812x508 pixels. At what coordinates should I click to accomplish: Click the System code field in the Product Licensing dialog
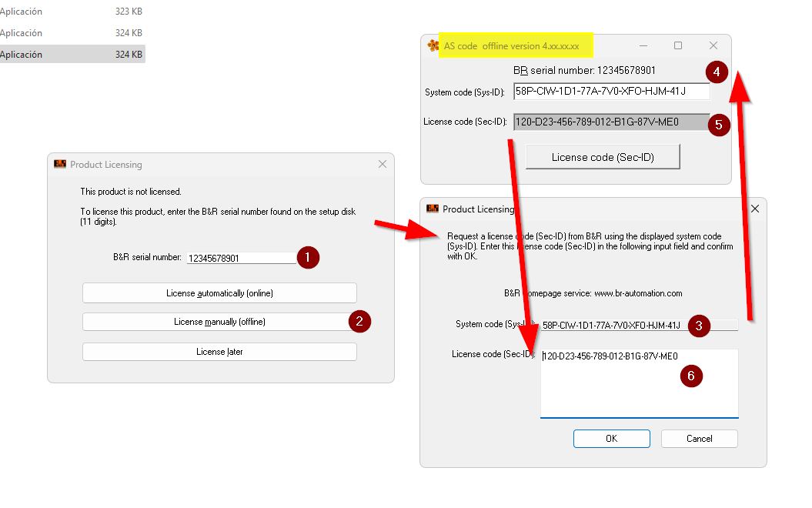[639, 326]
